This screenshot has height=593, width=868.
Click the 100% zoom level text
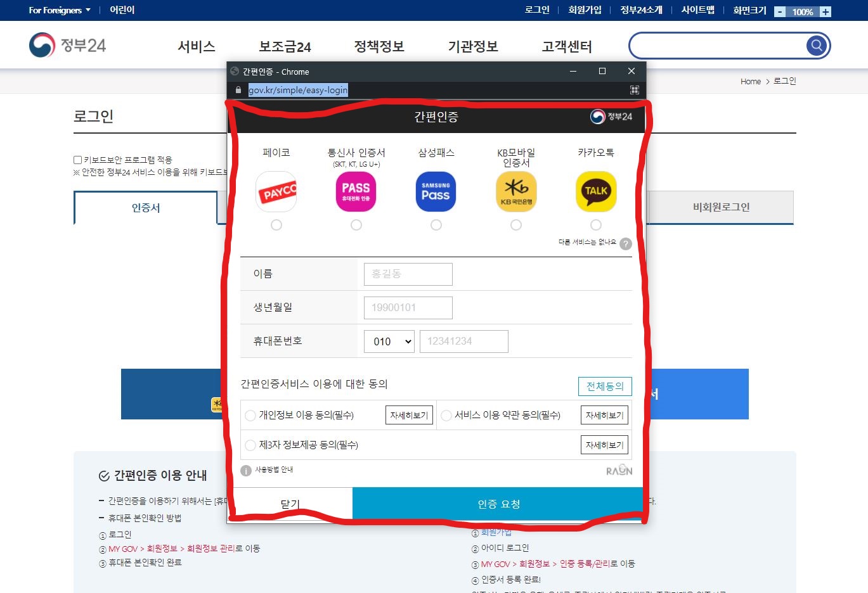[803, 12]
